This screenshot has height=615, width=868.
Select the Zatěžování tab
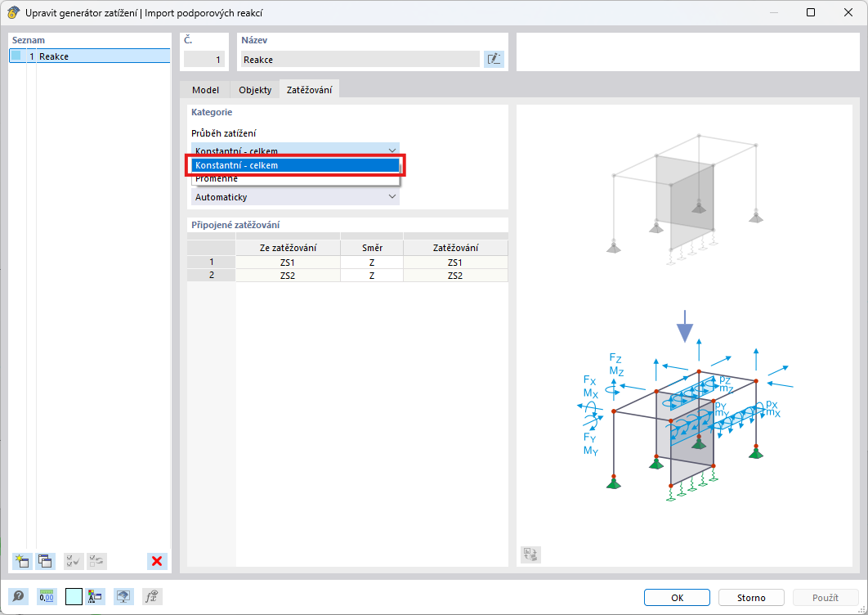click(x=310, y=90)
